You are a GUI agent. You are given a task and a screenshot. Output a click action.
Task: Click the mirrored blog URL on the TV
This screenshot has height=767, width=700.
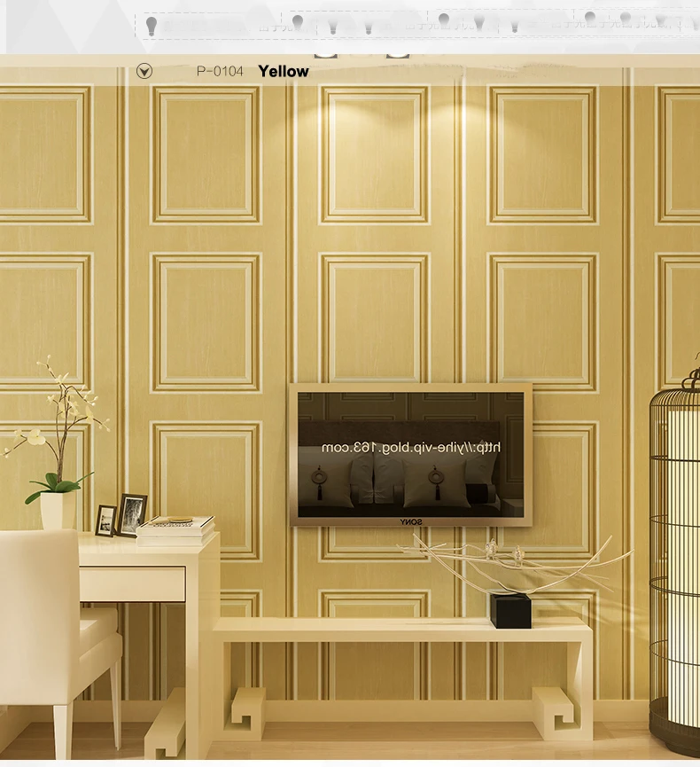(x=410, y=448)
